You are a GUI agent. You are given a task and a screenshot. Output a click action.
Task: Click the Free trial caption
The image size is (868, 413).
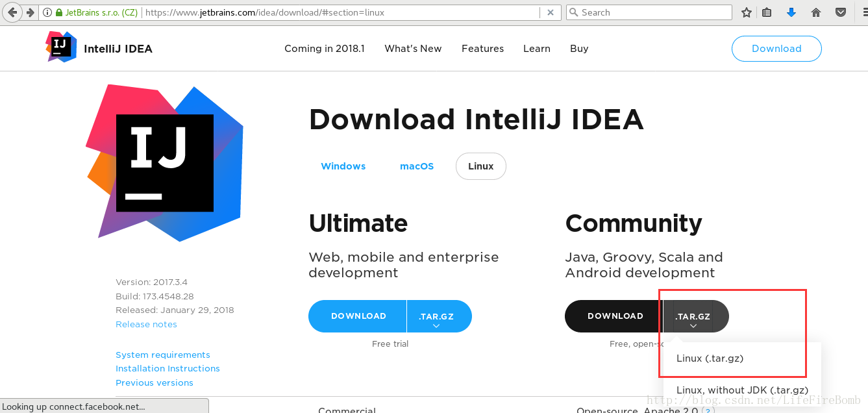[390, 344]
